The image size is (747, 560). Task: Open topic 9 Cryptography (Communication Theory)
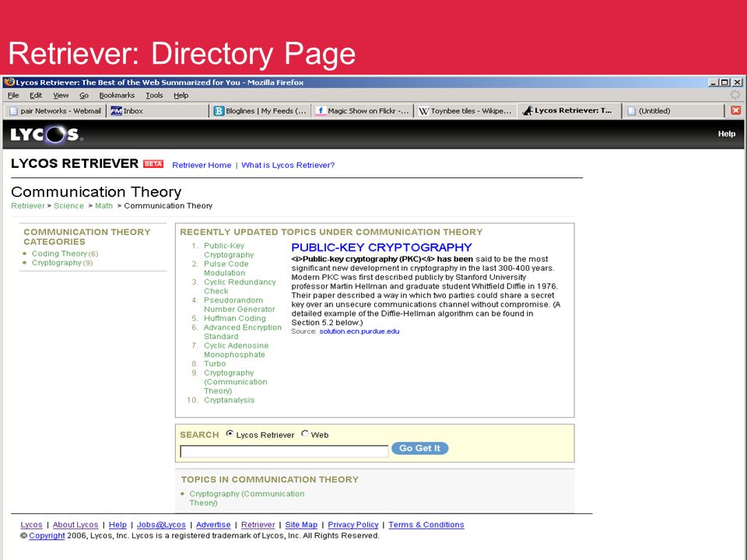point(235,381)
